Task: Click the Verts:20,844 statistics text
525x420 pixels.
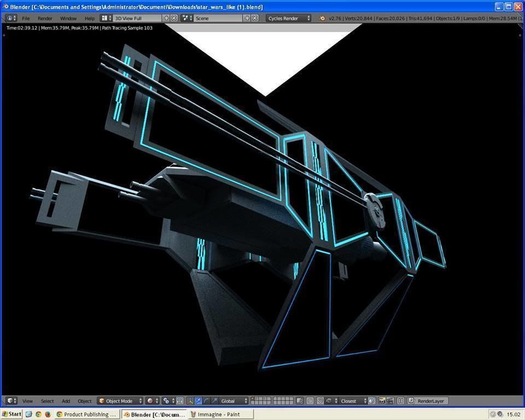Action: click(358, 19)
